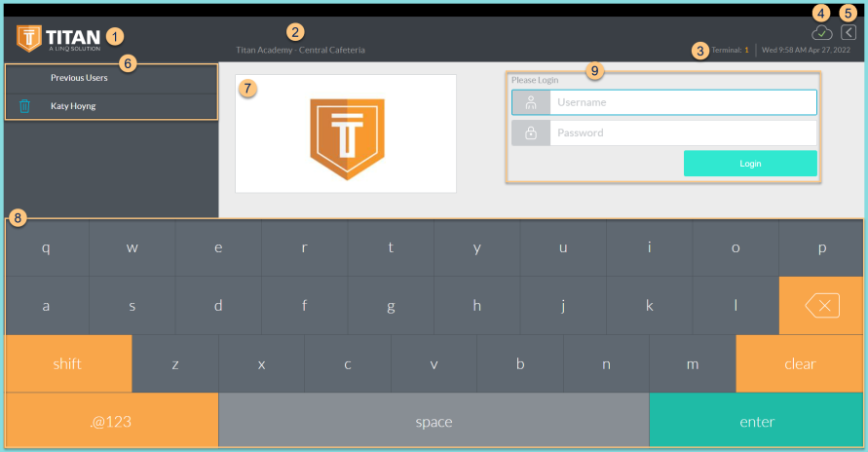
Task: Tap the d key
Action: pyautogui.click(x=218, y=305)
